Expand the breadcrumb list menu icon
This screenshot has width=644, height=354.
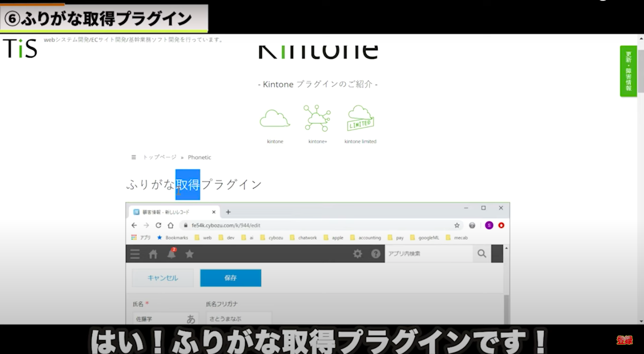click(133, 157)
